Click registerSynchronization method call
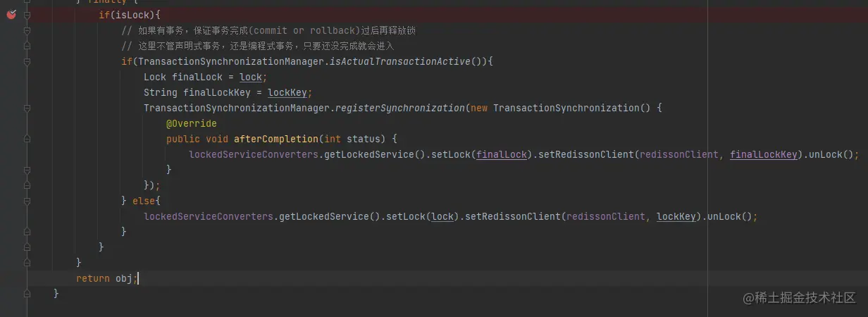 click(x=400, y=108)
